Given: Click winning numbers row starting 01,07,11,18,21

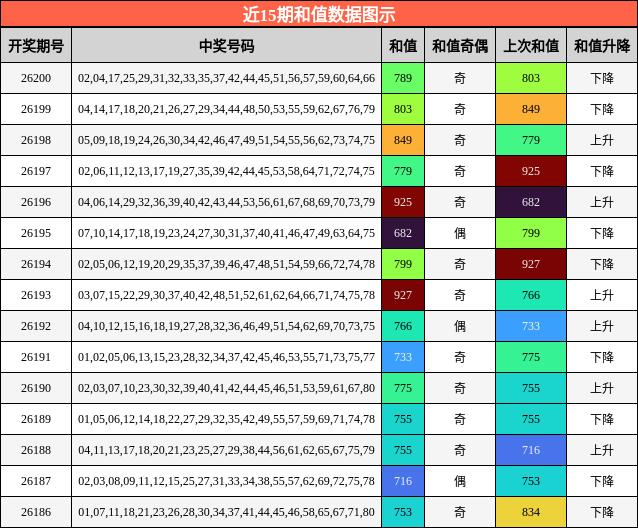Looking at the screenshot, I should coord(227,512).
